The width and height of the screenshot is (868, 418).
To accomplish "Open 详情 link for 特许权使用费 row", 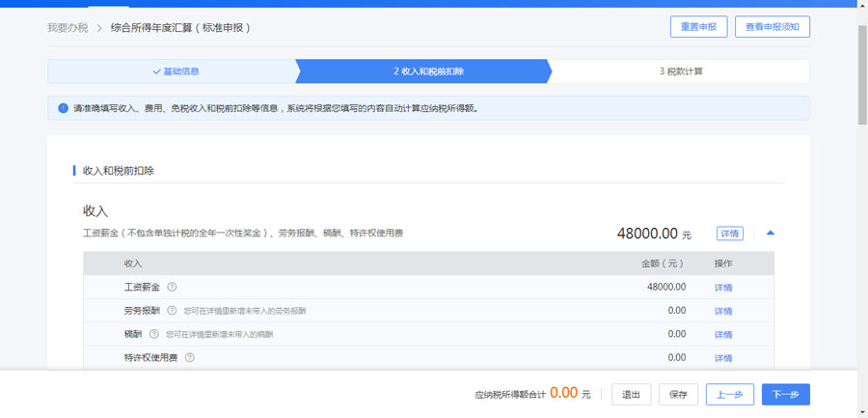I will coord(722,358).
